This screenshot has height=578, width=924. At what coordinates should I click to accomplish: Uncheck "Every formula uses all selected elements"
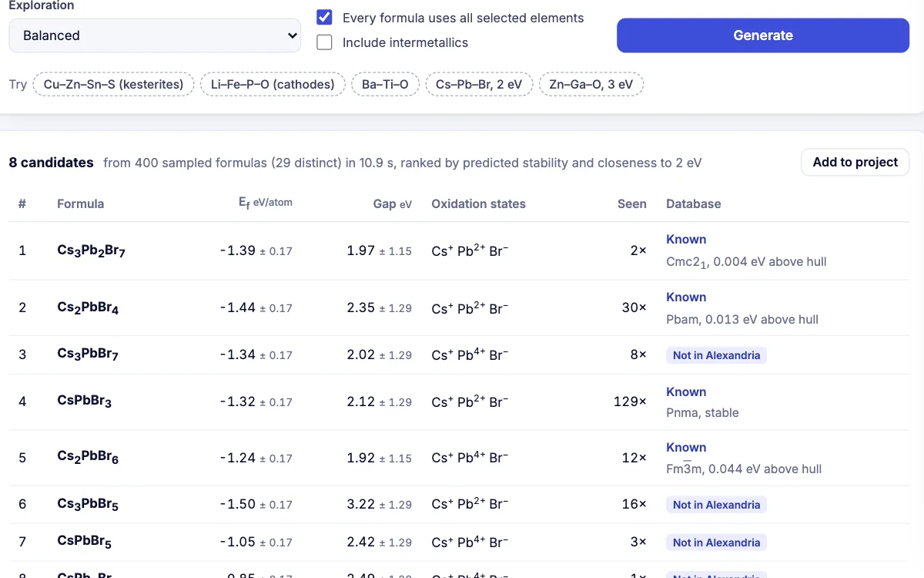(x=325, y=18)
